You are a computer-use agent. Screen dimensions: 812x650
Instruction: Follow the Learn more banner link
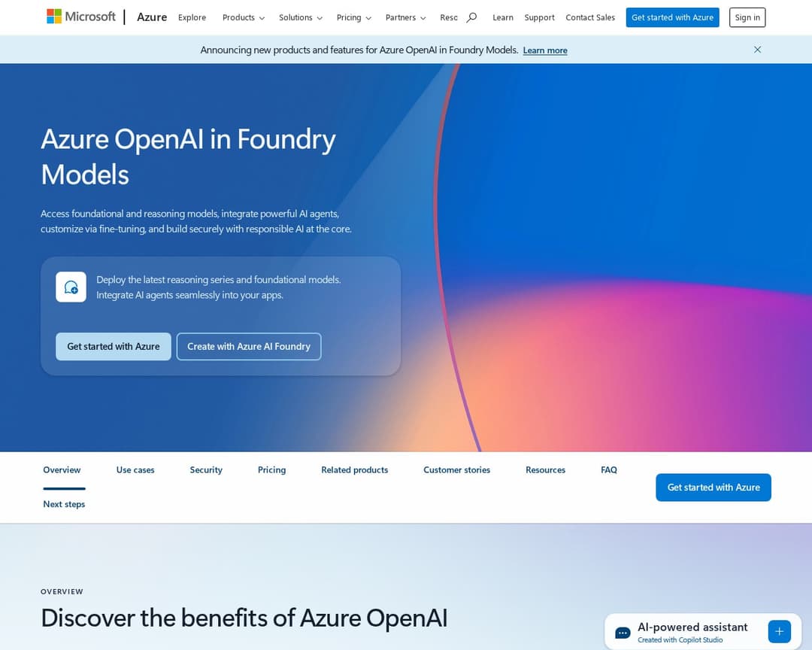pos(545,50)
